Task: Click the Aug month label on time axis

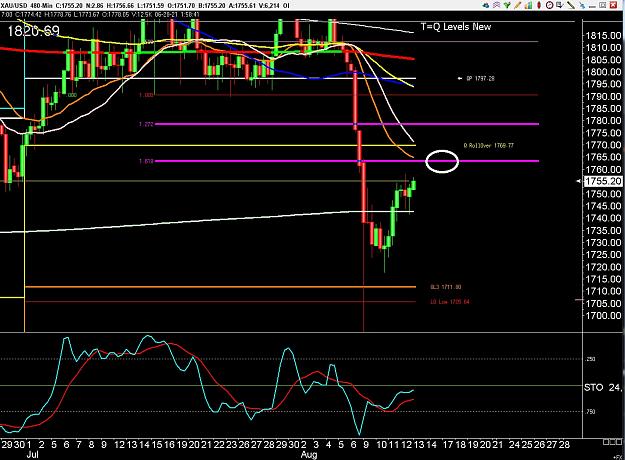Action: (309, 454)
